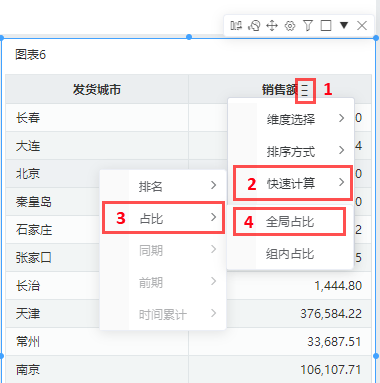Viewport: 380px width, 383px height.
Task: Click the top center resize handle dot
Action: (x=189, y=37)
